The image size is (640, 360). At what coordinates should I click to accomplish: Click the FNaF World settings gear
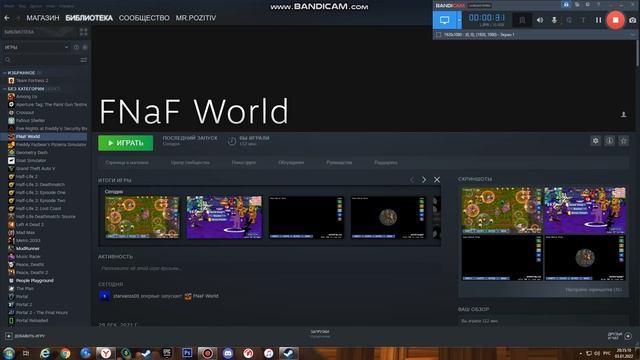(x=596, y=141)
